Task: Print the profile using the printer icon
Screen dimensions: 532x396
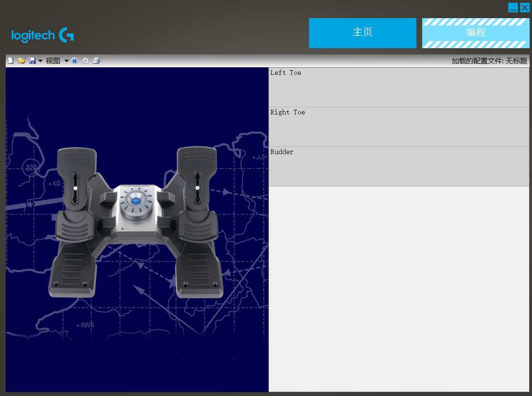Action: [x=96, y=61]
